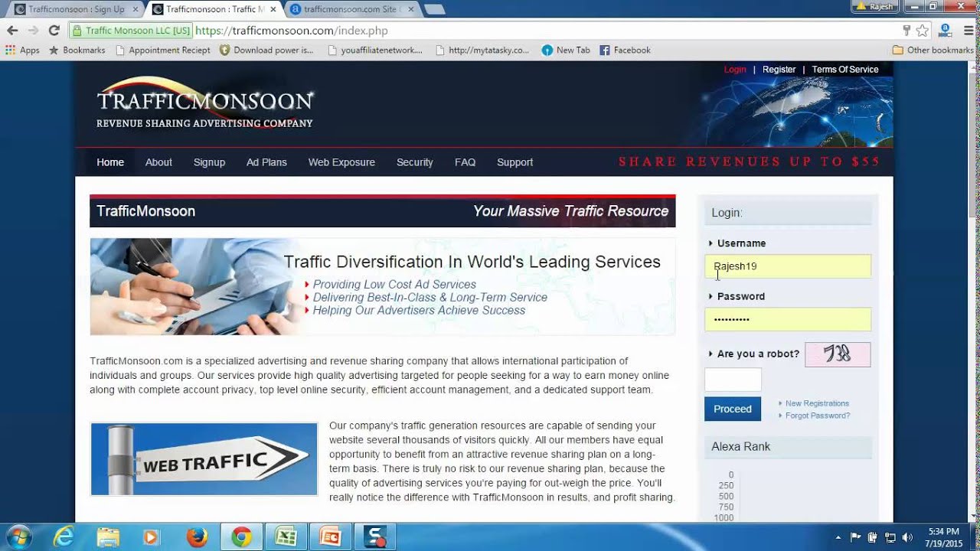This screenshot has width=980, height=551.
Task: Open the Other bookmarks folder
Action: coord(933,51)
